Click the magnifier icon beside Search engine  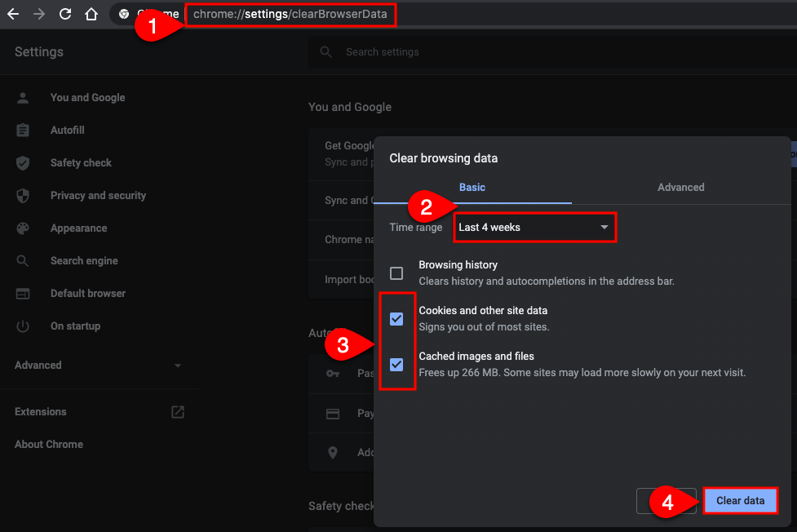click(23, 261)
